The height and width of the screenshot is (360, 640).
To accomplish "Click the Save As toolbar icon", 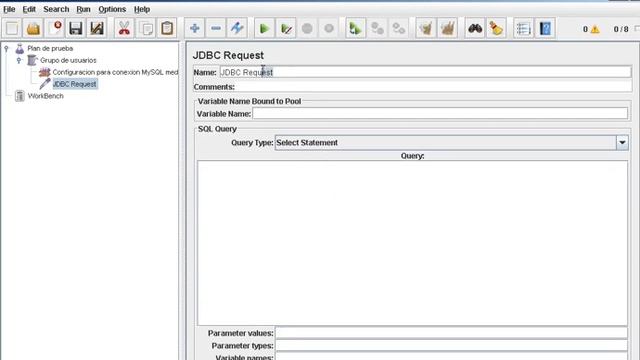I will [x=97, y=28].
